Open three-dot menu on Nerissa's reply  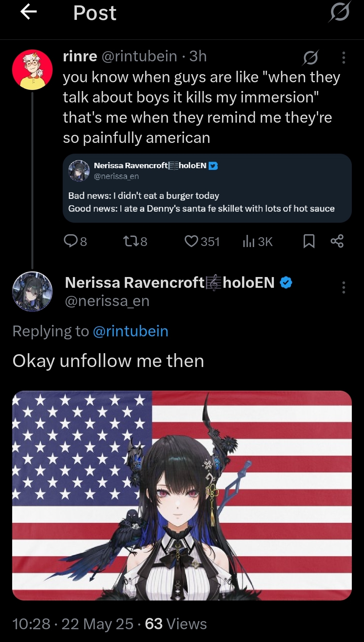pos(343,287)
